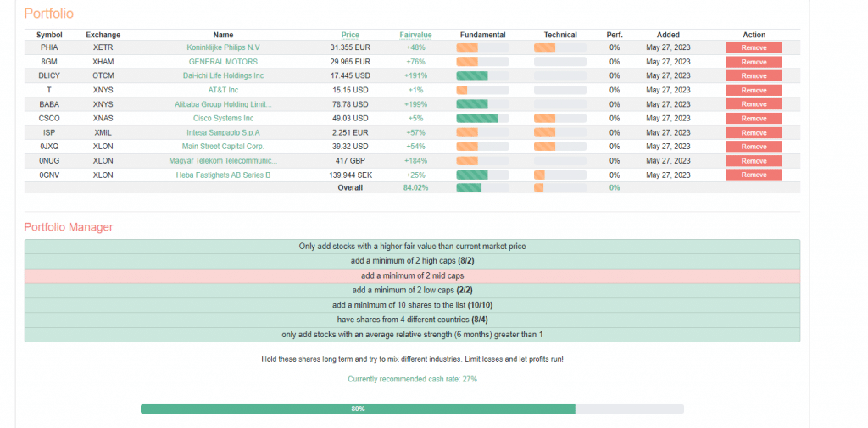The height and width of the screenshot is (428, 868).
Task: Select the relative strength rule row
Action: point(412,335)
